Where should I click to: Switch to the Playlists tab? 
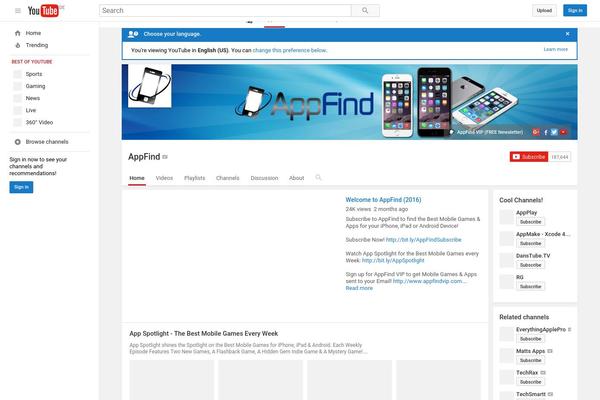194,178
